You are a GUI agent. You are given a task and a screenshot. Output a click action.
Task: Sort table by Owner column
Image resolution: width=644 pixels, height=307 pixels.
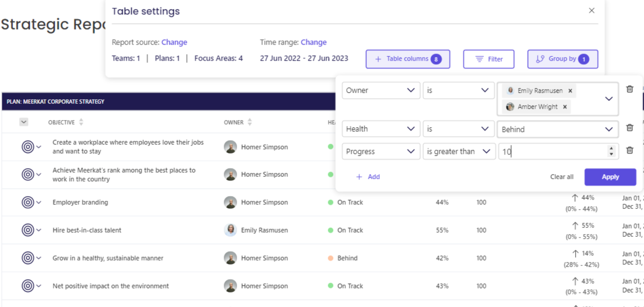[x=250, y=122]
